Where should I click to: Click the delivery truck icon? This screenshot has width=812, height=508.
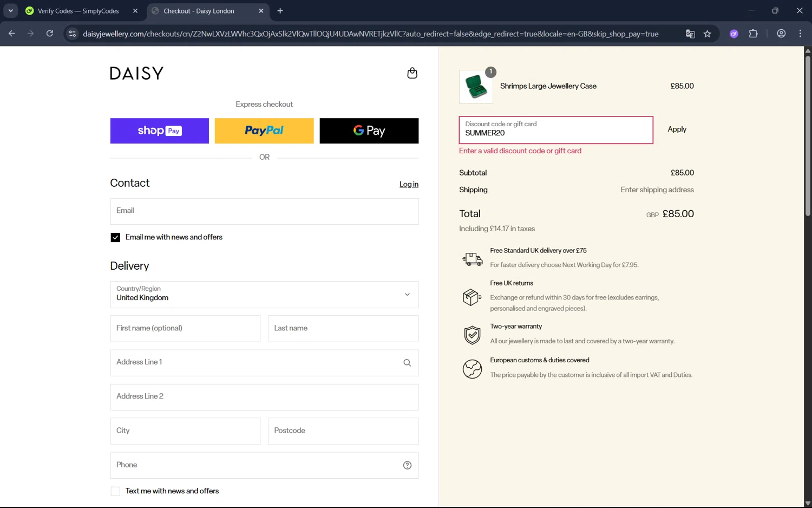472,259
